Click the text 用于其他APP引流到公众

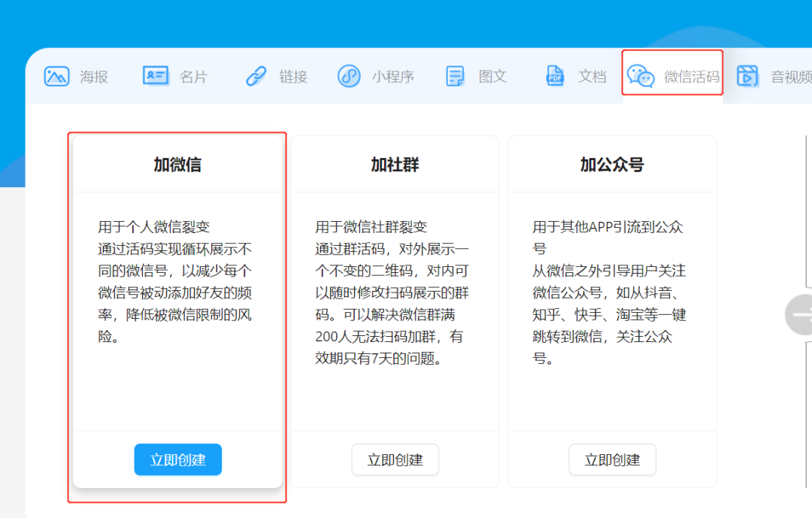(608, 227)
